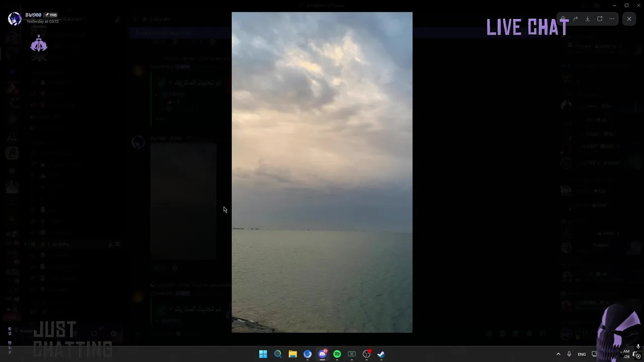Open the three-dot More options menu
Screen dimensions: 644x362
(x=612, y=19)
